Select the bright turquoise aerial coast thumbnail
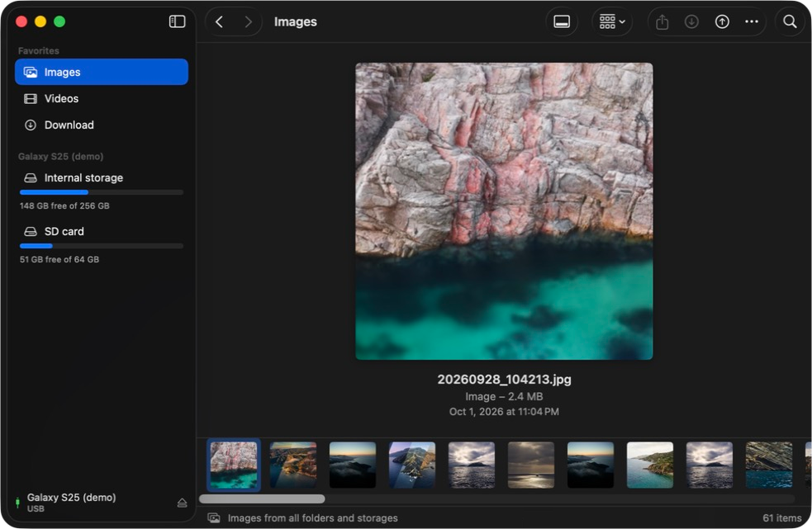The height and width of the screenshot is (529, 812). 650,465
